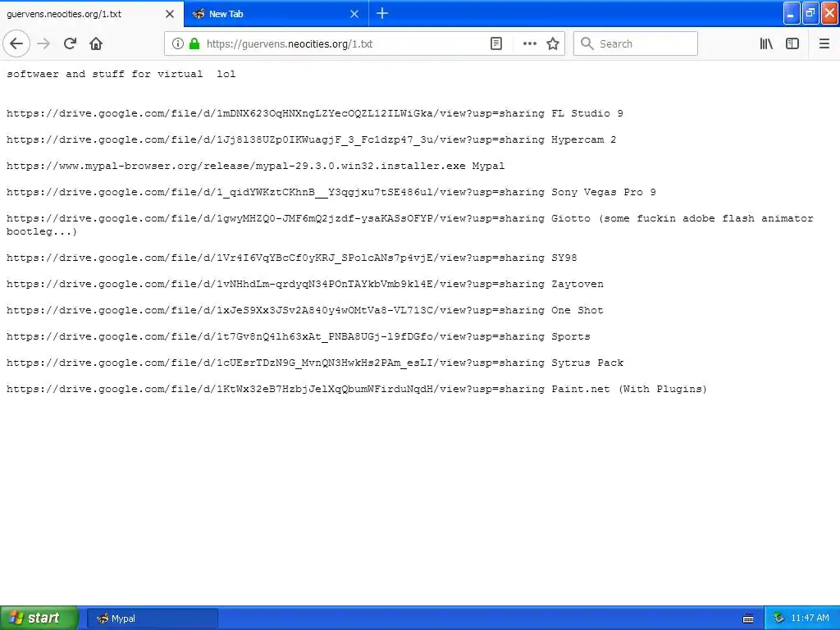Image resolution: width=840 pixels, height=630 pixels.
Task: Click the search magnifier icon
Action: click(587, 43)
